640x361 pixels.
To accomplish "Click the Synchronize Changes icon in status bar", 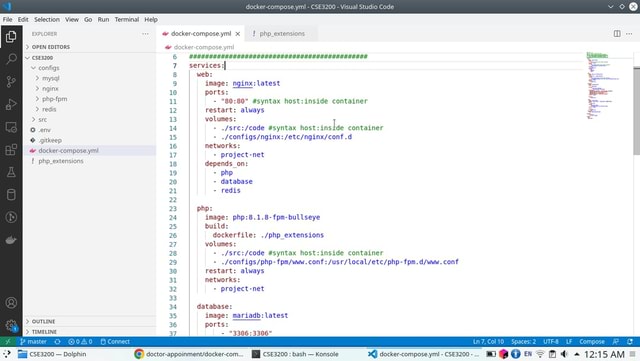I will pos(58,341).
